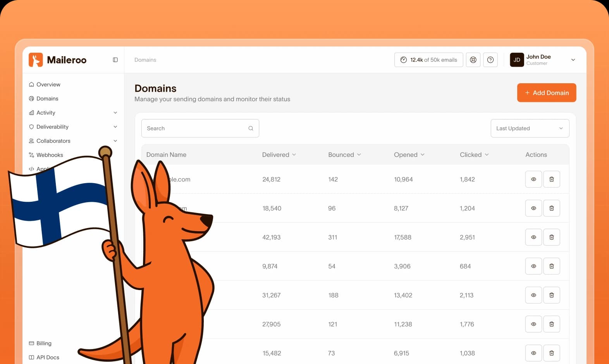The height and width of the screenshot is (364, 609).
Task: Sort by the Delivered column
Action: pyautogui.click(x=279, y=155)
